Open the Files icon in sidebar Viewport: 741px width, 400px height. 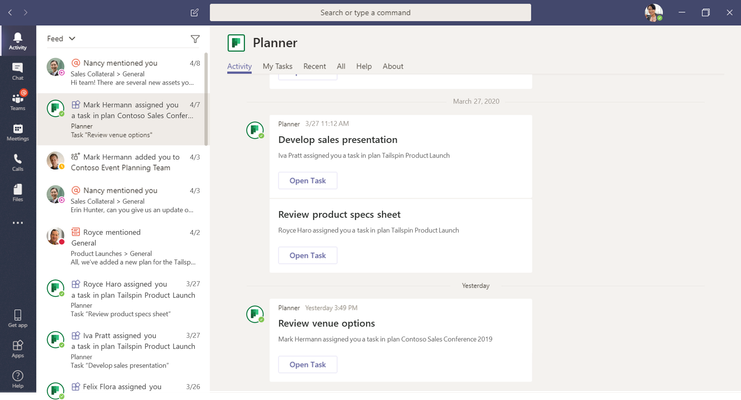point(17,193)
